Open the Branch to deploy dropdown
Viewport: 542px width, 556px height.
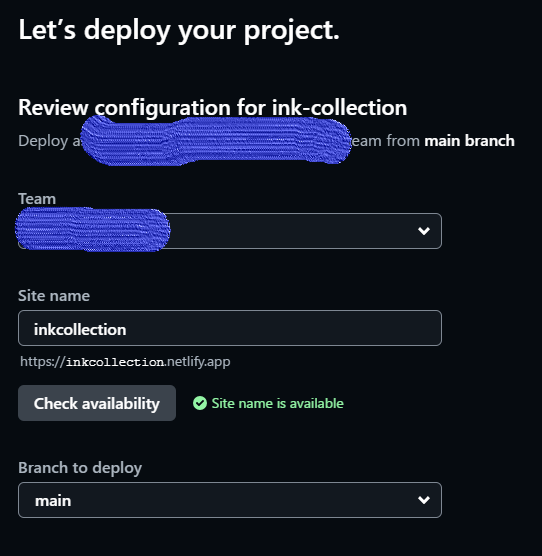tap(230, 500)
